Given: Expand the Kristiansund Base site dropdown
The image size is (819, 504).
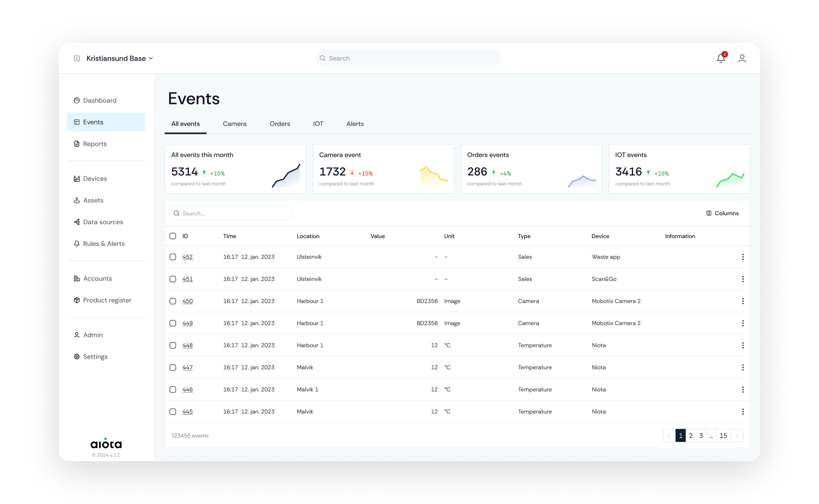Looking at the screenshot, I should pos(120,58).
